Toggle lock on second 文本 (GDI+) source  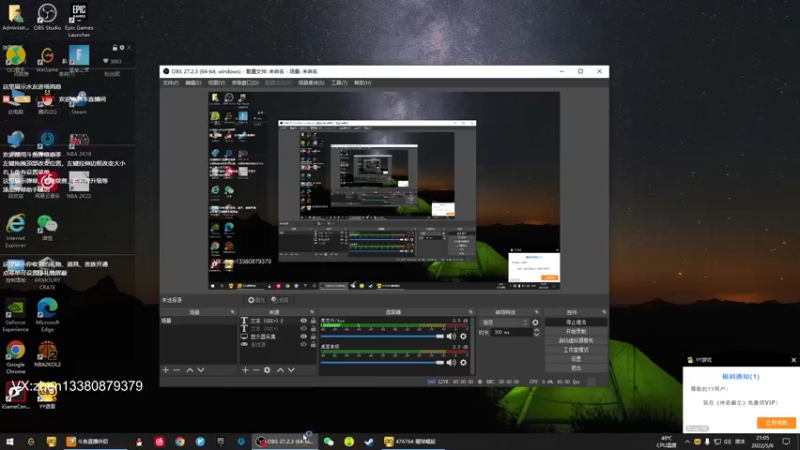click(313, 329)
